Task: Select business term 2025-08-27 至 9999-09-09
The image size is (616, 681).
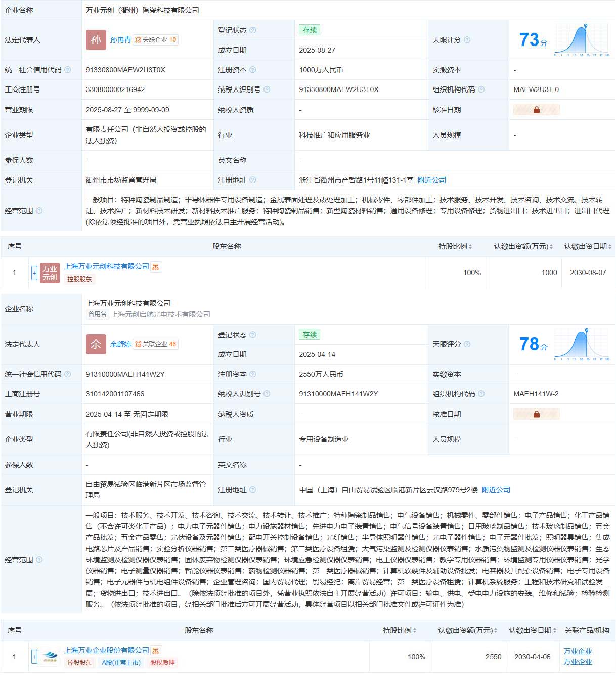Action: click(127, 110)
